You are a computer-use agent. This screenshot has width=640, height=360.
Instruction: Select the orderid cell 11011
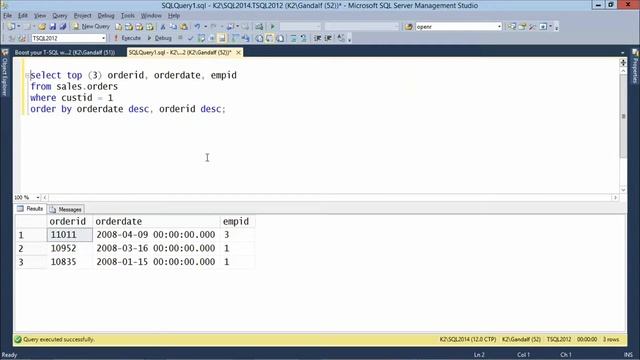(70, 235)
